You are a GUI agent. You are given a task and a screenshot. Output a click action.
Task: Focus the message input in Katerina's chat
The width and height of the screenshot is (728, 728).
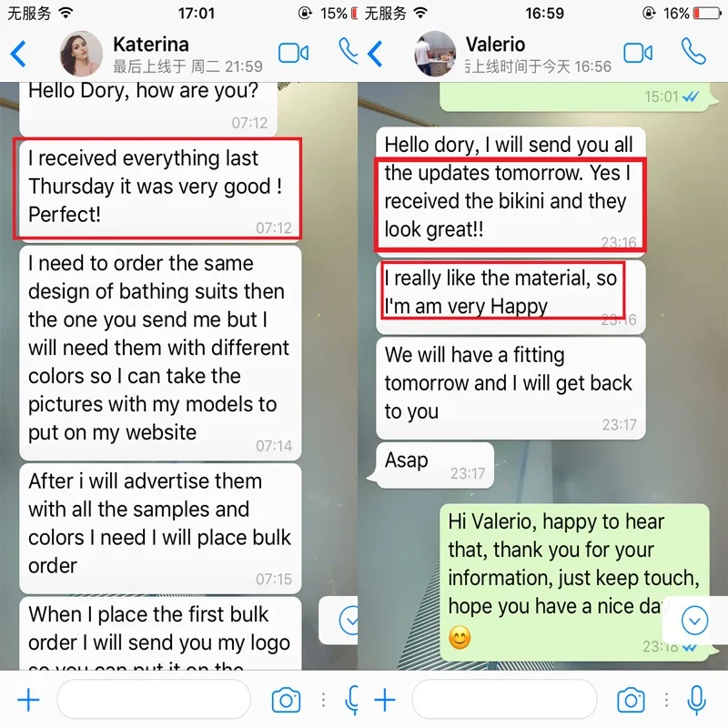pos(154,699)
